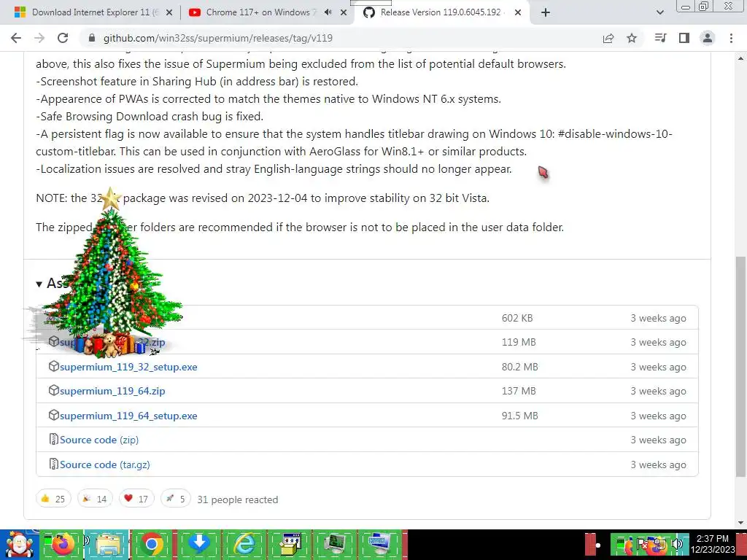Focus the address bar URL
Viewport: 747px width, 560px height.
pyautogui.click(x=217, y=38)
